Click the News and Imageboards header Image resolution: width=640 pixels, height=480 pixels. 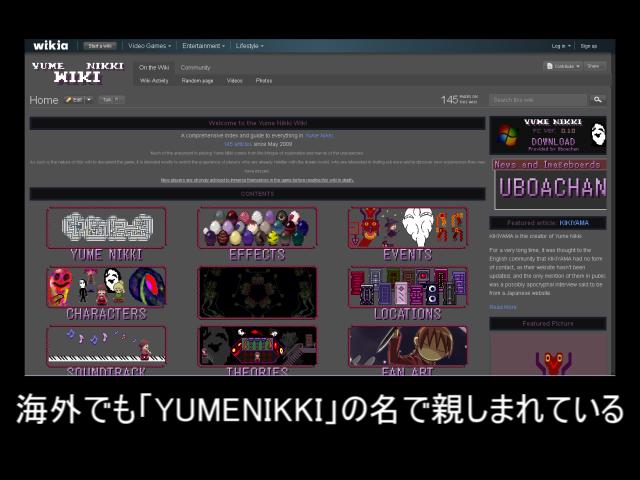point(548,164)
